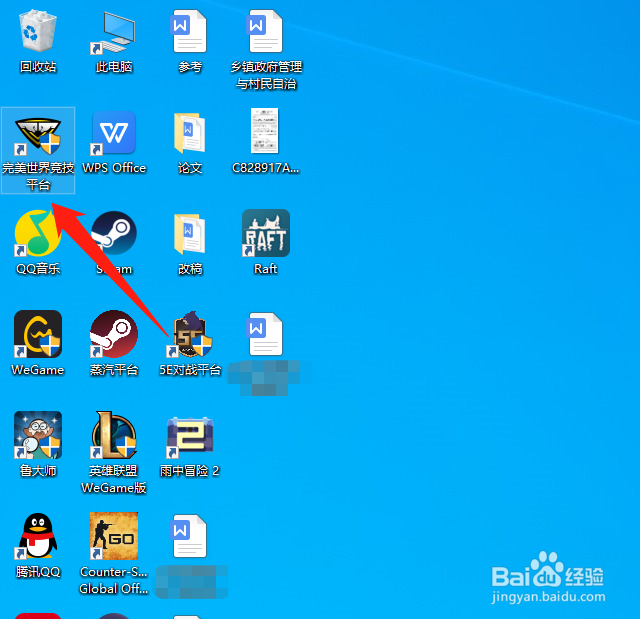Click the 此电脑 label text

point(114,67)
